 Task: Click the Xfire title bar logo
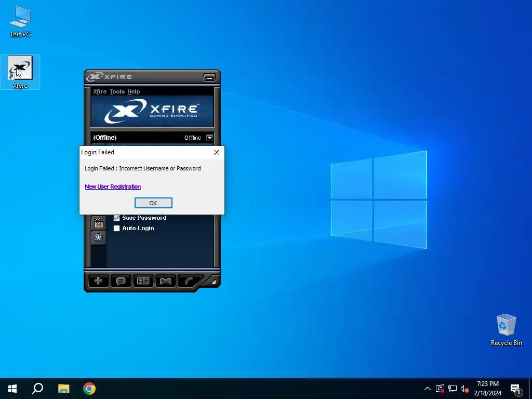[x=109, y=77]
